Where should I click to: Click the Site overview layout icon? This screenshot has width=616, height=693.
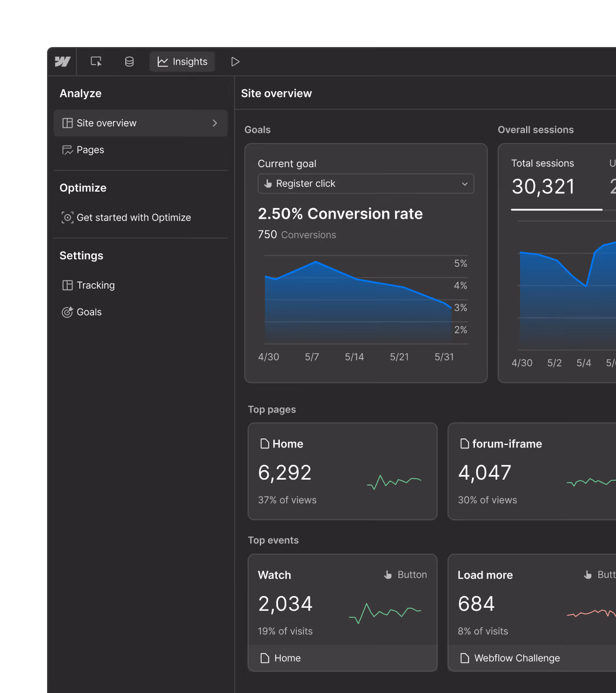click(x=67, y=123)
